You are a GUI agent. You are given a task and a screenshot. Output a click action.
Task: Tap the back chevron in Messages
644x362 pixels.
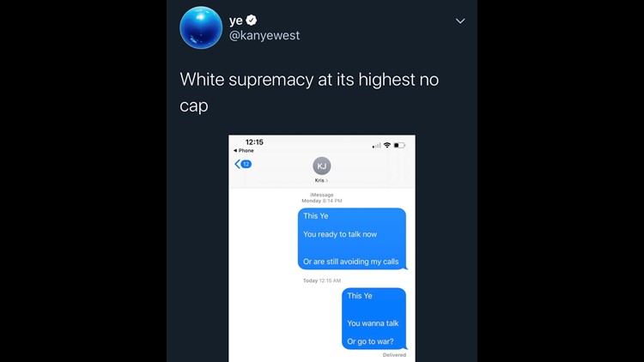tap(237, 164)
